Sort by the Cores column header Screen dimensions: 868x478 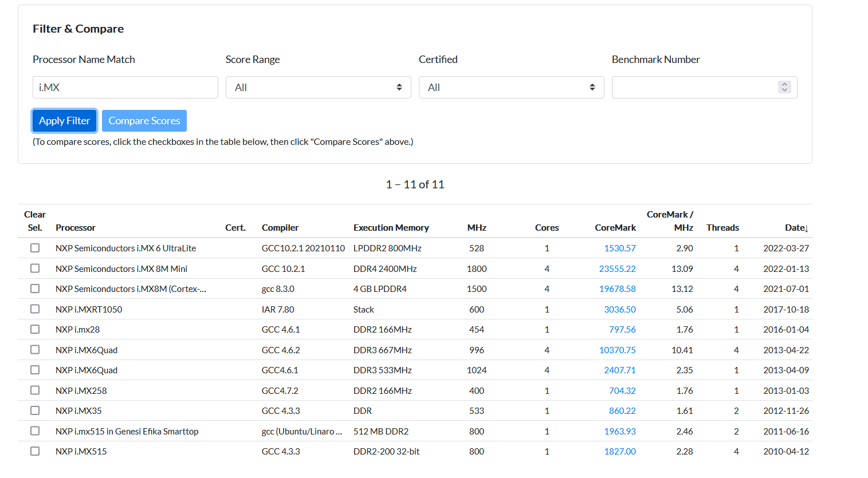click(547, 228)
